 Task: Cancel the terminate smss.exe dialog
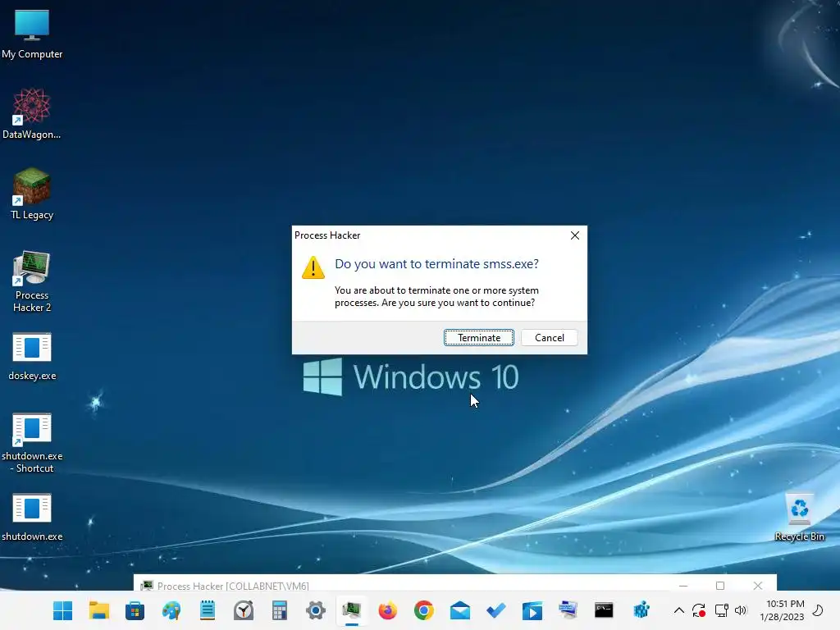click(549, 337)
